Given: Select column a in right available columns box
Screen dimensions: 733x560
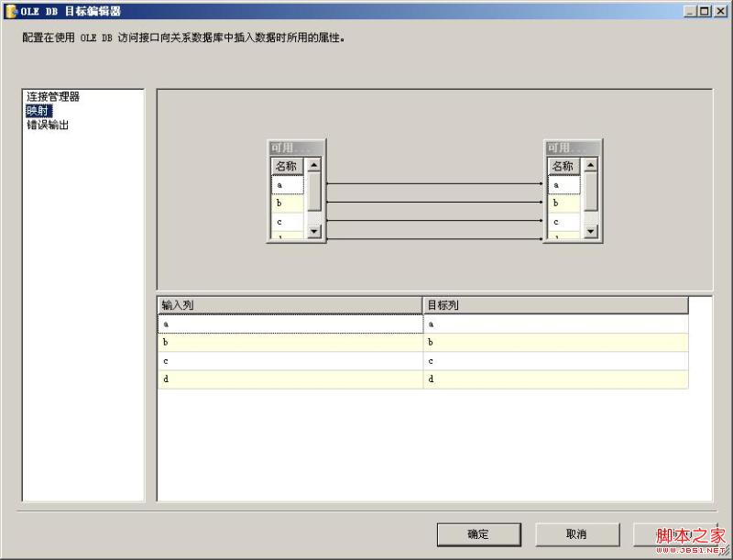Looking at the screenshot, I should tap(563, 185).
